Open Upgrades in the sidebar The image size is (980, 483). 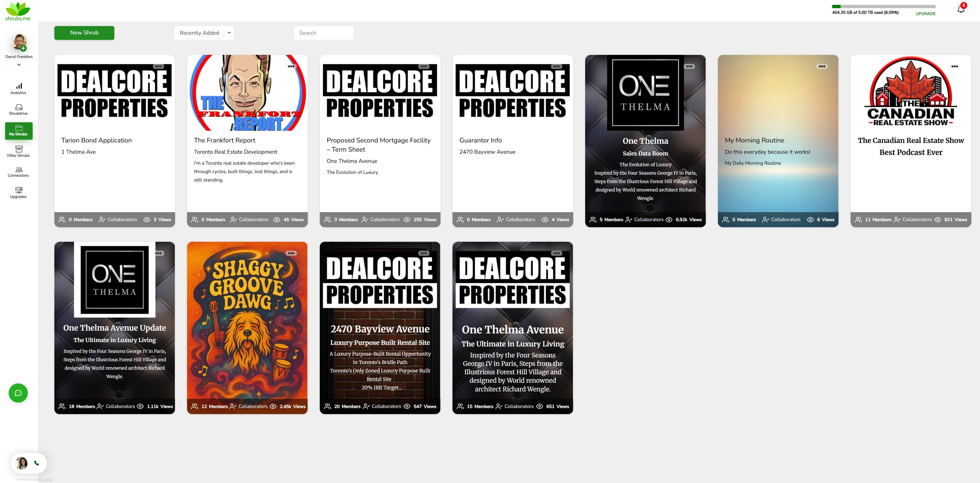pyautogui.click(x=18, y=192)
